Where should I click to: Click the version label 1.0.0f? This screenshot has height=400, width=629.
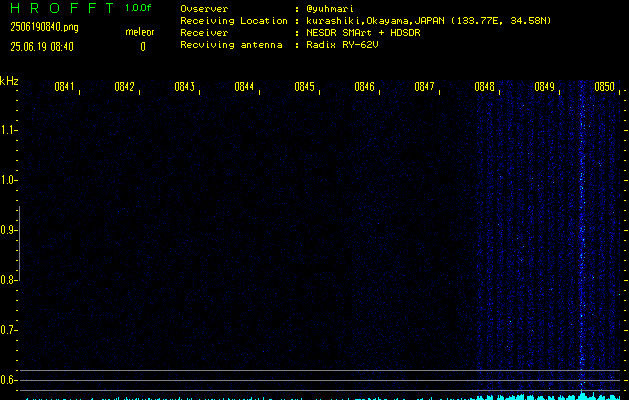(138, 8)
